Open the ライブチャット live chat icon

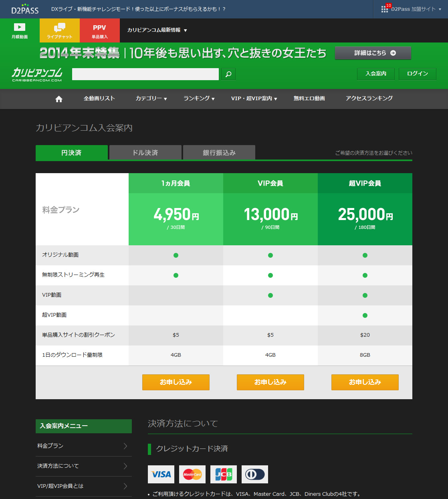pyautogui.click(x=60, y=30)
